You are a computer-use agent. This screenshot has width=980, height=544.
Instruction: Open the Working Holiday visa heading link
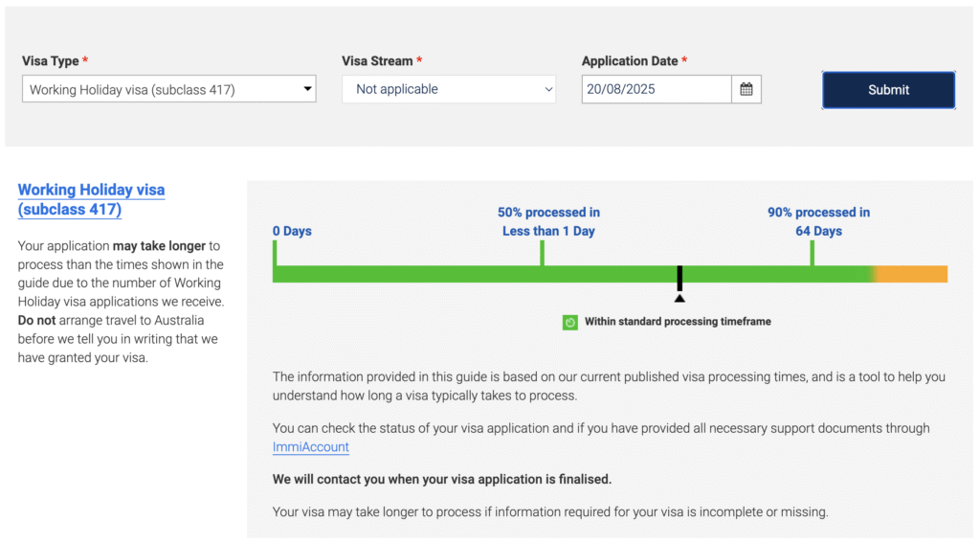point(91,199)
